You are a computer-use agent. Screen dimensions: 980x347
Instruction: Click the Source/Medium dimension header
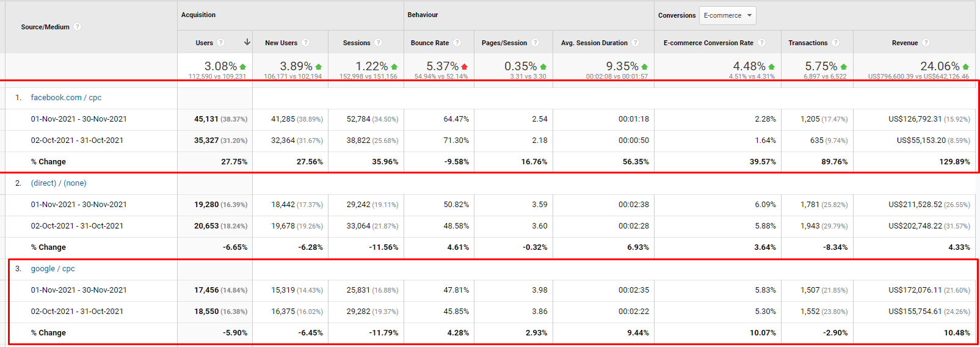[x=45, y=27]
